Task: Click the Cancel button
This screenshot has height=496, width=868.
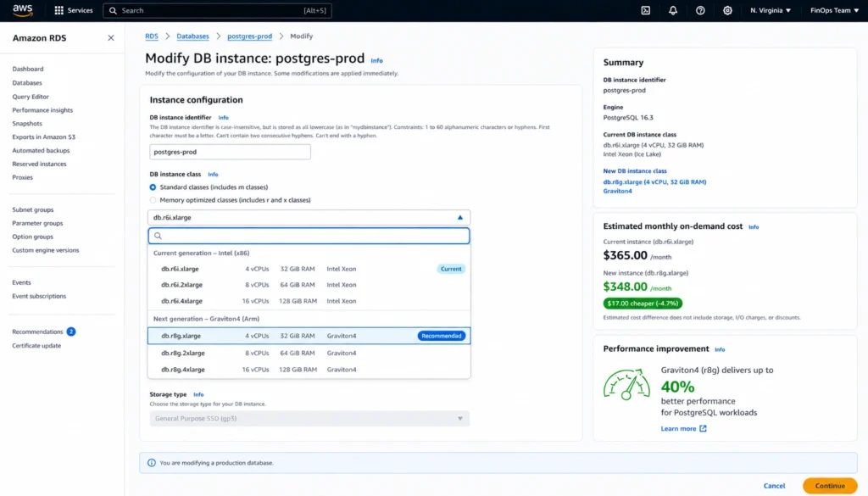Action: (774, 486)
